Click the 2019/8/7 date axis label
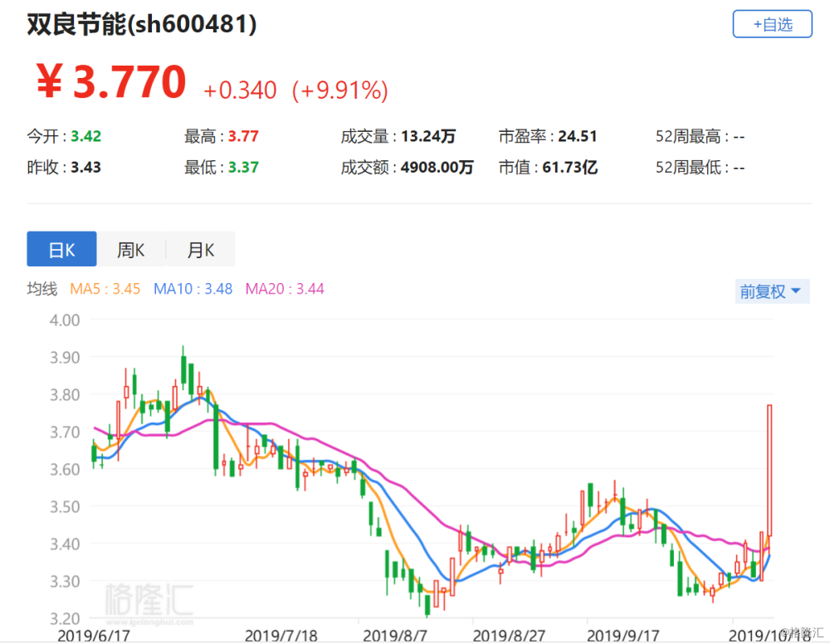The height and width of the screenshot is (644, 830). pos(395,636)
